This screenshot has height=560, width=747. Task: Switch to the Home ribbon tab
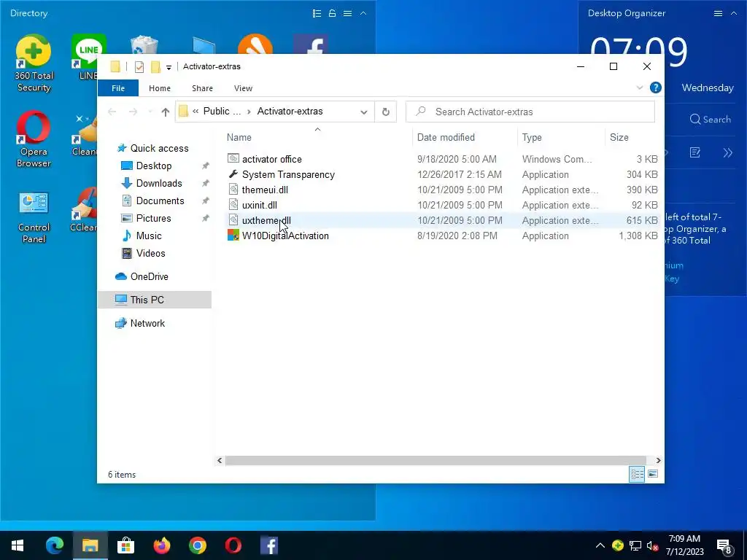[x=160, y=88]
